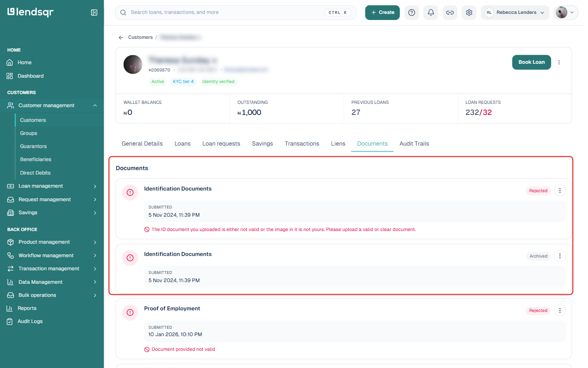The width and height of the screenshot is (588, 368).
Task: Click alert icon of Proof of Employment
Action: click(x=130, y=312)
